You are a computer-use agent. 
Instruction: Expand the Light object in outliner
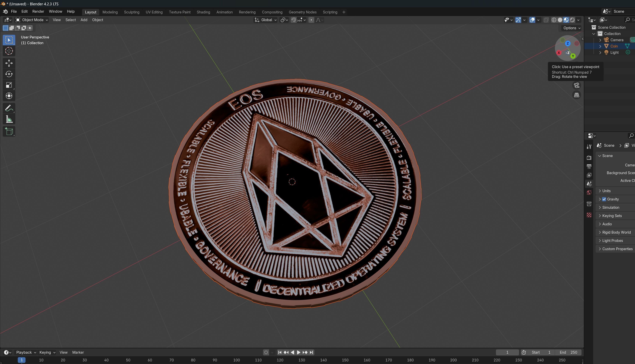[600, 52]
